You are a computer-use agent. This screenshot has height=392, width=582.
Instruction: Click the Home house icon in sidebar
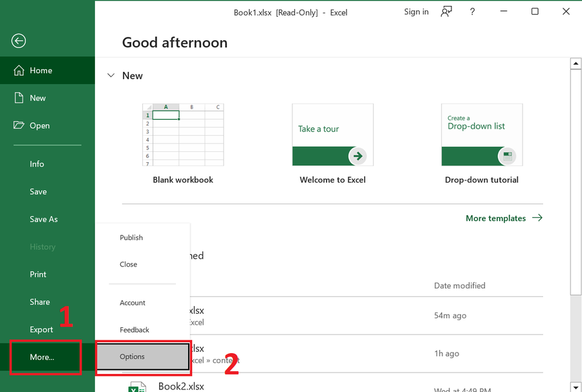[19, 70]
